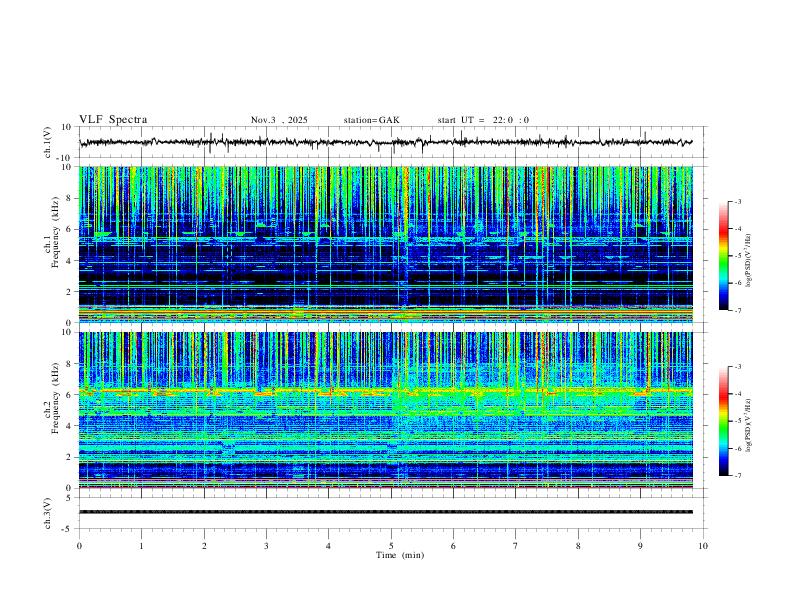This screenshot has width=792, height=612.
Task: Click the '9' tick on the time axis
Action: tap(640, 546)
